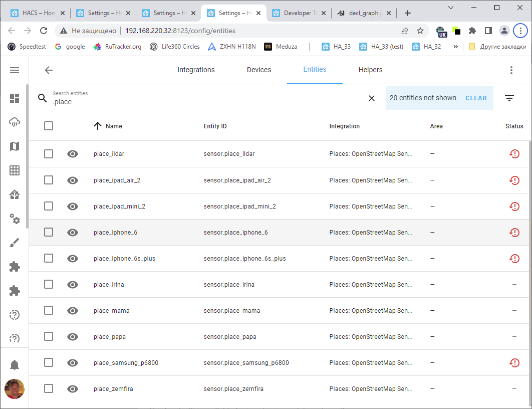Viewport: 532px width, 409px height.
Task: Open HACS via the puzzle piece icon
Action: pyautogui.click(x=14, y=266)
